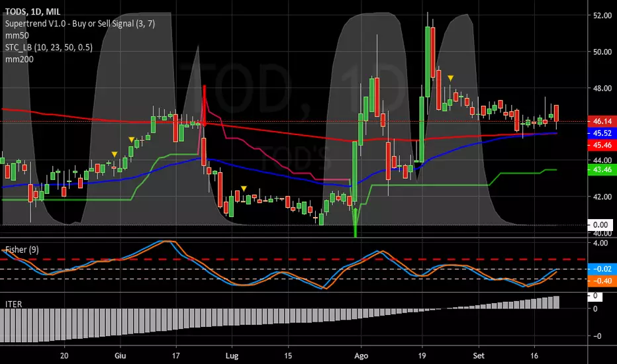Viewport: 617px width, 364px height.
Task: Select the Supertrend V1.0 Buy or Sell Signal legend
Action: click(x=80, y=24)
